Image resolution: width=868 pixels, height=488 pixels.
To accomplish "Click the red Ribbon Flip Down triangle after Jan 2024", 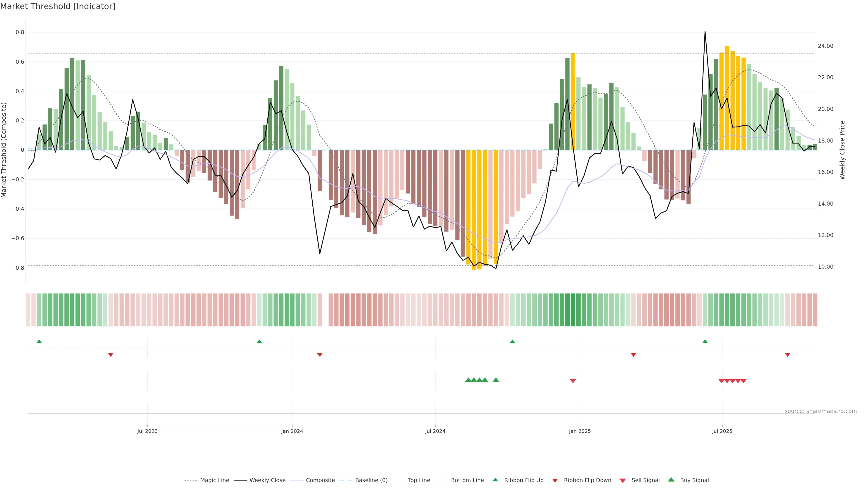I will 320,355.
